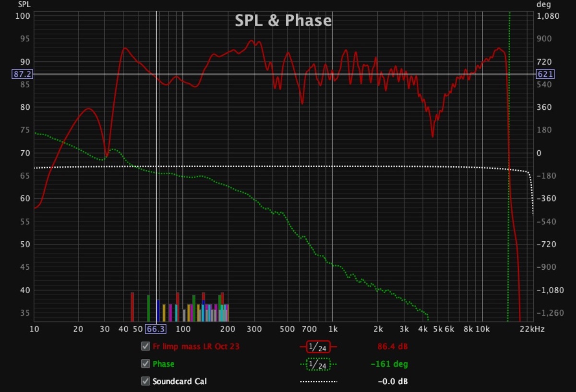Select the green Phase legend label
Screen dimensions: 576x392
pos(163,364)
